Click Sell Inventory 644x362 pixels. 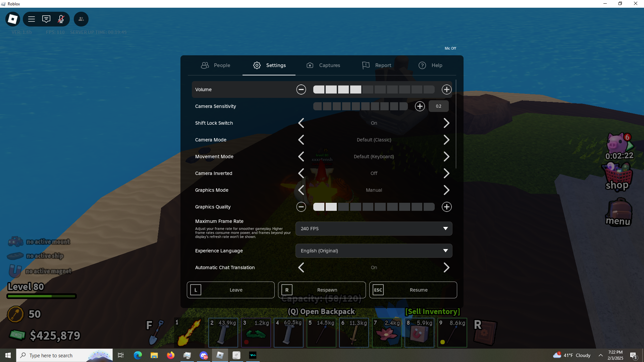(433, 312)
